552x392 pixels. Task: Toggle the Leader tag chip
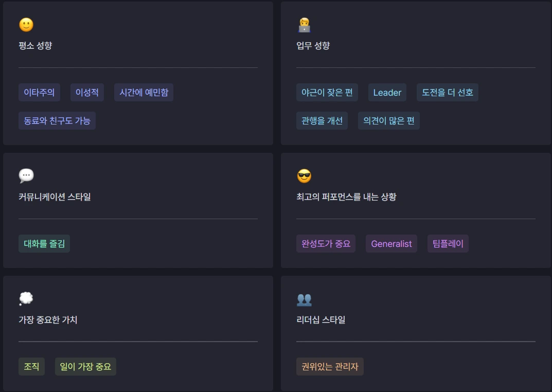(x=387, y=92)
